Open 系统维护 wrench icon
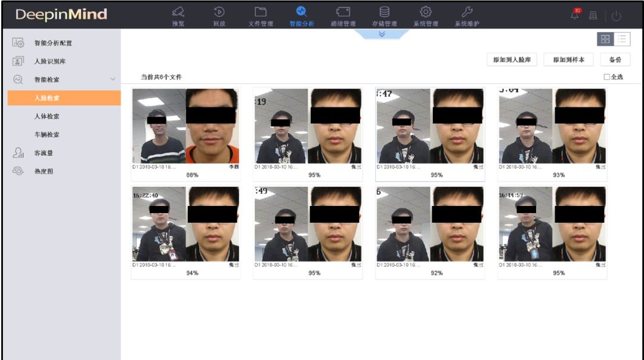Viewport: 644px width, 360px height. (467, 12)
